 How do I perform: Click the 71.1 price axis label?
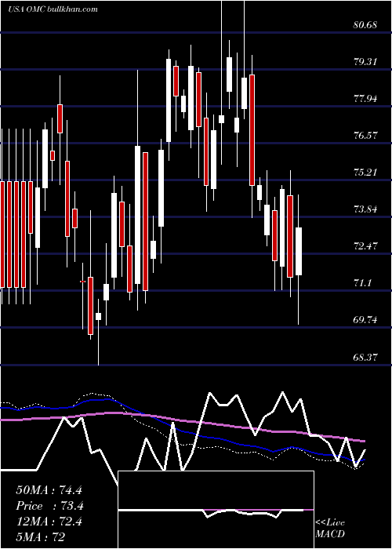[x=362, y=282]
